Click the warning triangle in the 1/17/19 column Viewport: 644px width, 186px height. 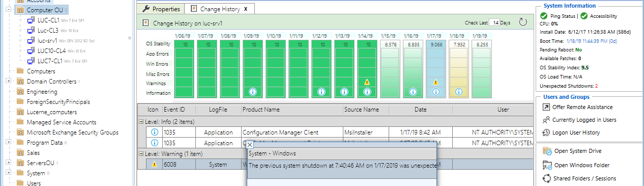click(435, 82)
